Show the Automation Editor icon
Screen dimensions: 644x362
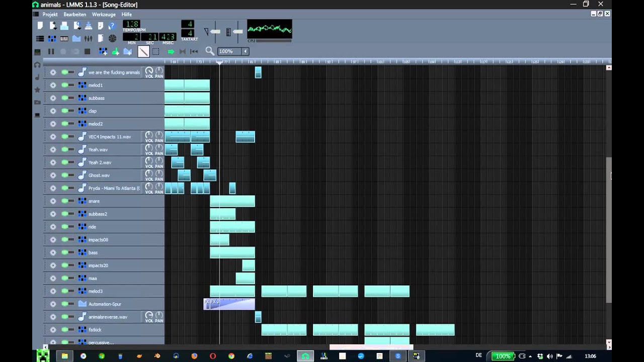pos(76,39)
